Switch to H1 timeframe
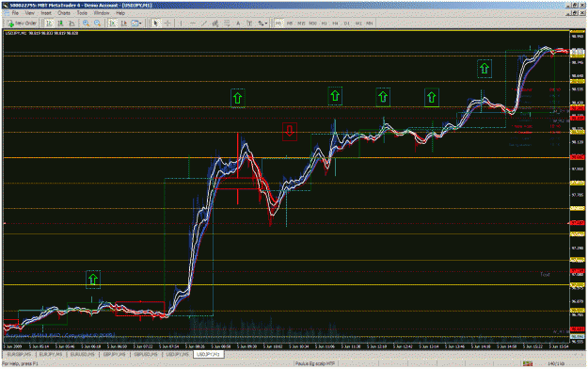Viewport: 588px width, 369px height. (x=324, y=24)
